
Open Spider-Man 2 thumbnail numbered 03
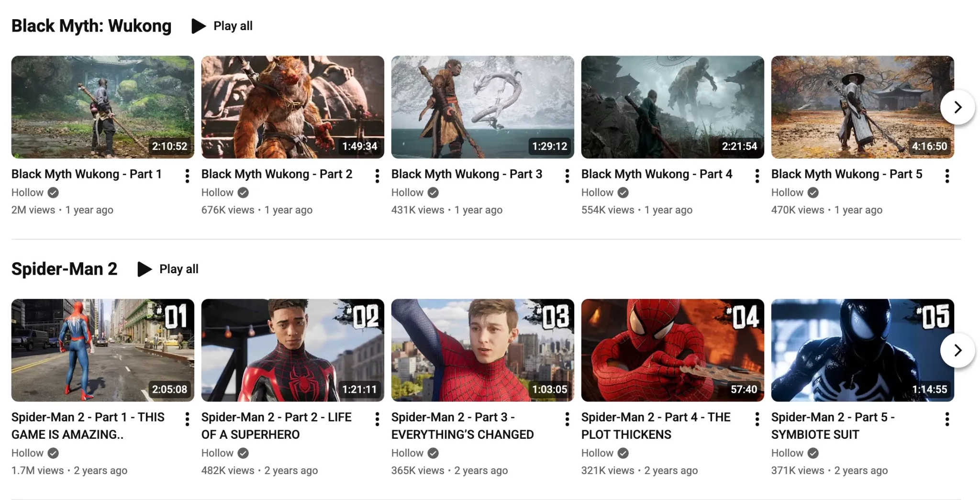point(483,350)
